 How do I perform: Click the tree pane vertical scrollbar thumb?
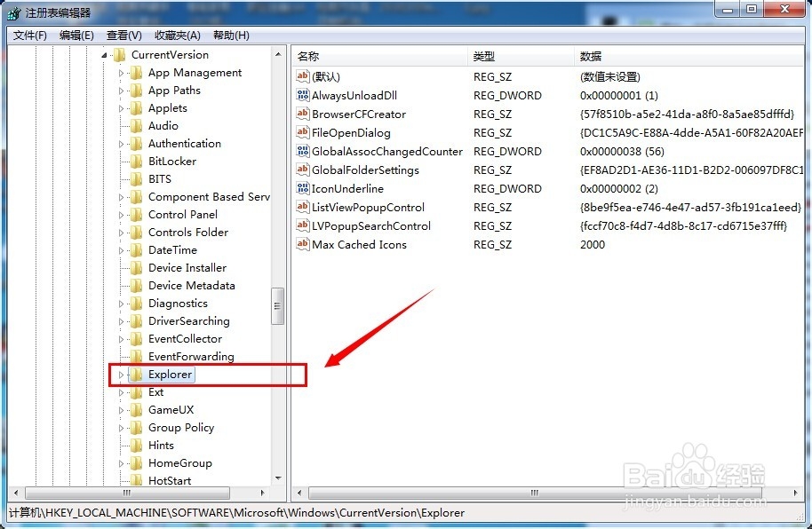277,306
